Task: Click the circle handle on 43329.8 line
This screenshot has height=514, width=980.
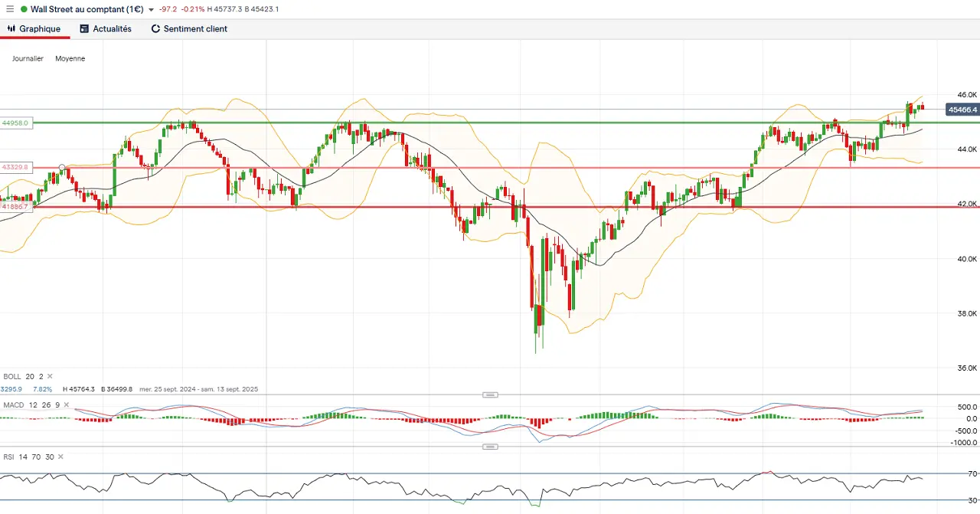Action: [x=62, y=167]
